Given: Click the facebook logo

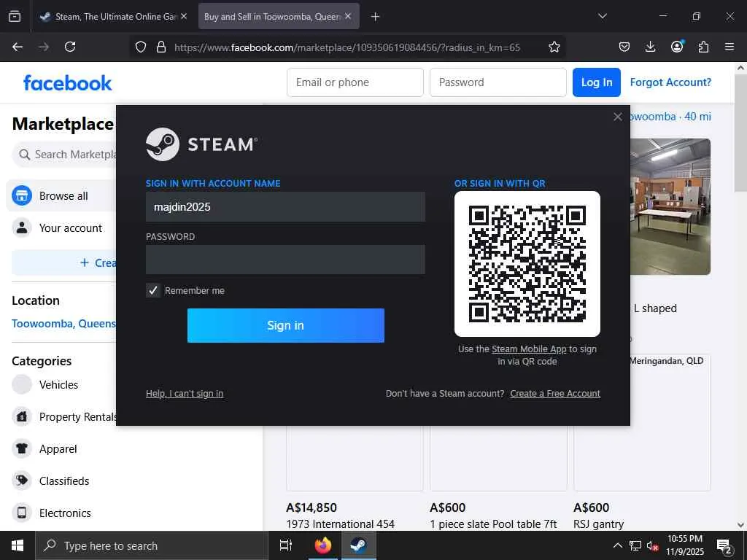Looking at the screenshot, I should point(68,83).
